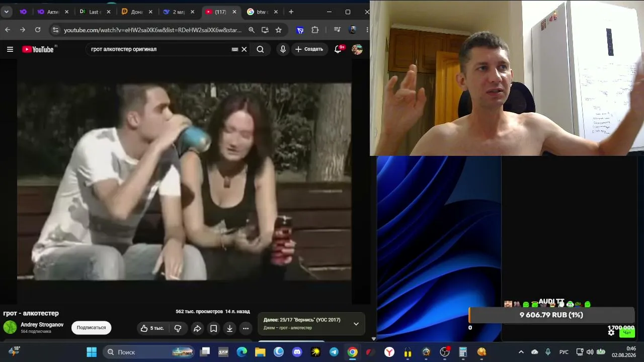Open the Windows Start menu
Screen dimensions: 644x362
92,352
